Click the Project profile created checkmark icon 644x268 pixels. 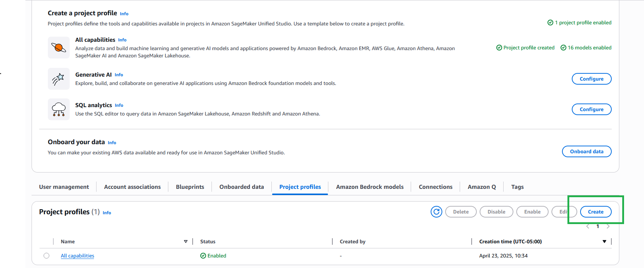pyautogui.click(x=499, y=48)
